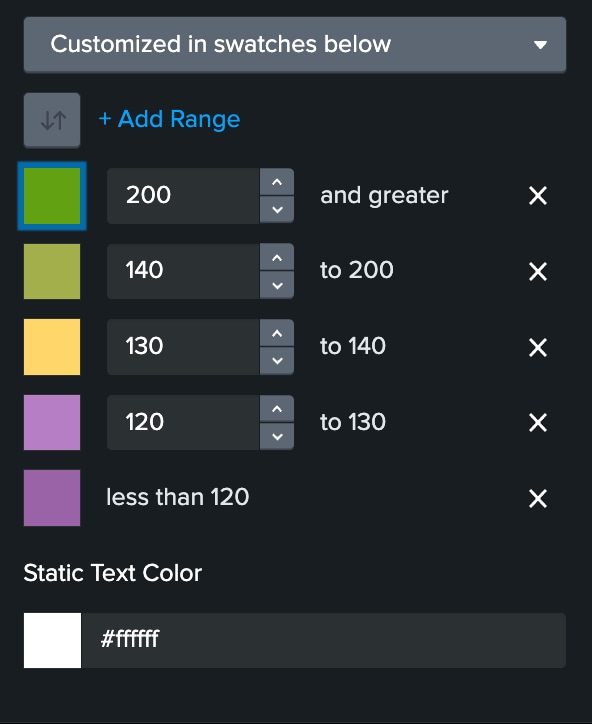Screen dimensions: 592x724
Task: Delete the 140 to 200 range
Action: pos(538,272)
